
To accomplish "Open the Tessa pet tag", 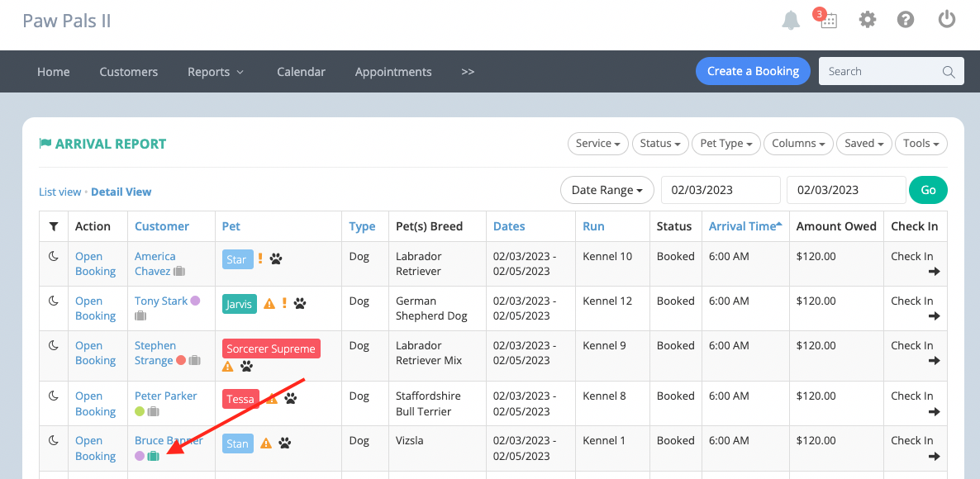I will pyautogui.click(x=240, y=398).
